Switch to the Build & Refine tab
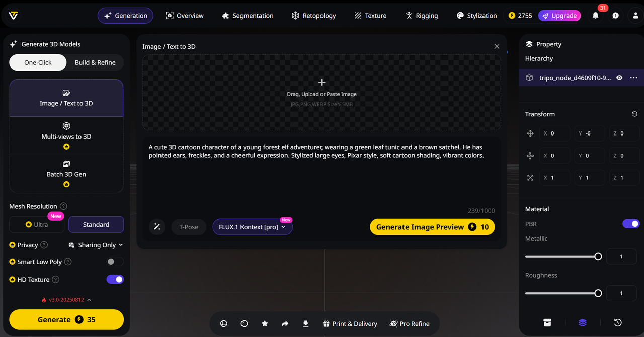 pyautogui.click(x=95, y=62)
